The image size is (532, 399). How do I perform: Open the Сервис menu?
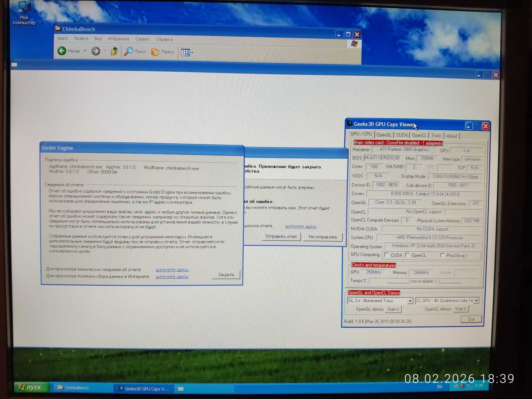pyautogui.click(x=143, y=39)
